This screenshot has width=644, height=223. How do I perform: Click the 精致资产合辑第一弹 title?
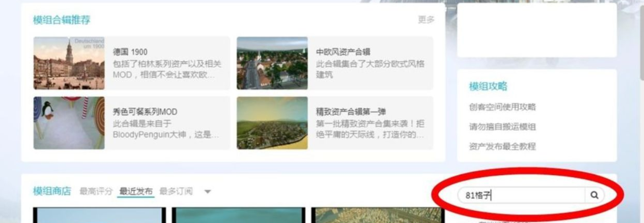pyautogui.click(x=351, y=112)
